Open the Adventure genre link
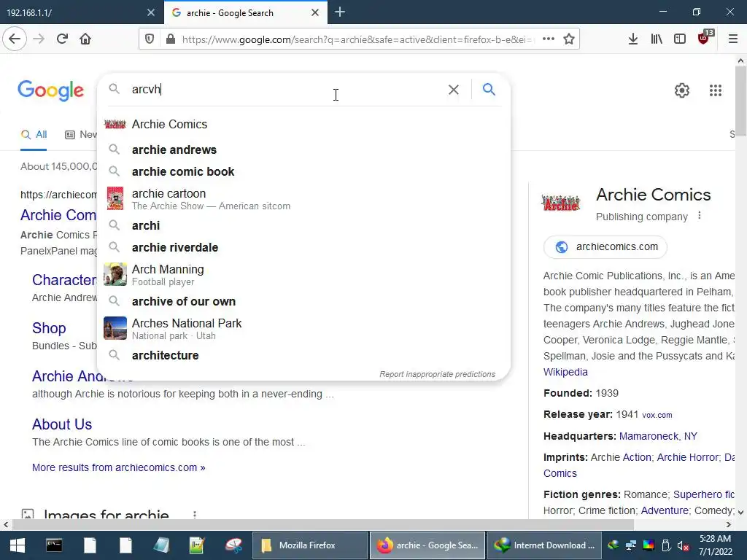The height and width of the screenshot is (560, 747). pyautogui.click(x=665, y=510)
